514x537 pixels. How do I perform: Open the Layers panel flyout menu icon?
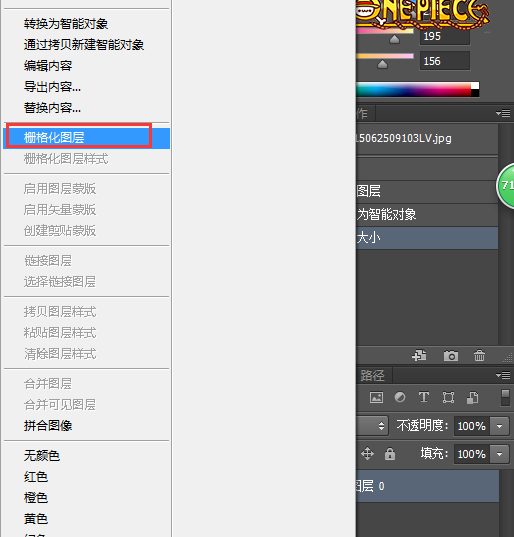(503, 375)
